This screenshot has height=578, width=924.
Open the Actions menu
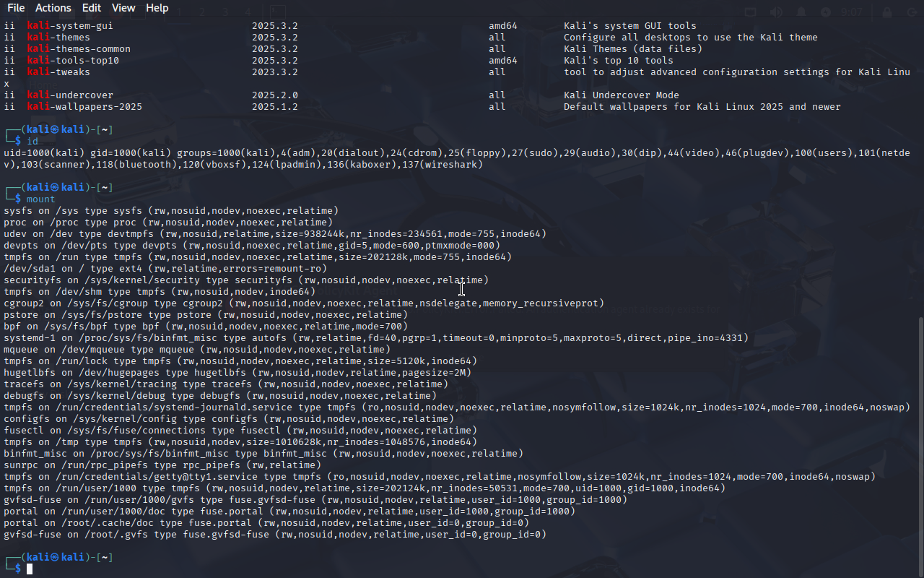pos(53,8)
